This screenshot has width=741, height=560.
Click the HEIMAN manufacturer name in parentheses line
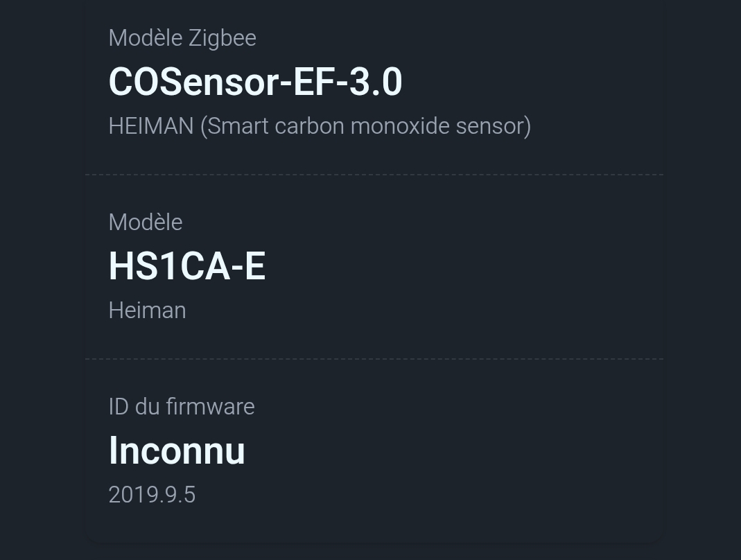click(151, 126)
